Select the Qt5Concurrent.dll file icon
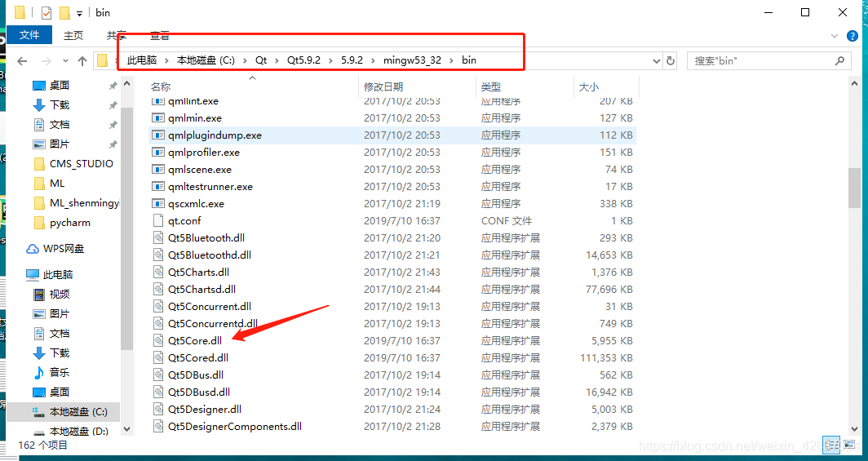Image resolution: width=868 pixels, height=461 pixels. (x=158, y=307)
